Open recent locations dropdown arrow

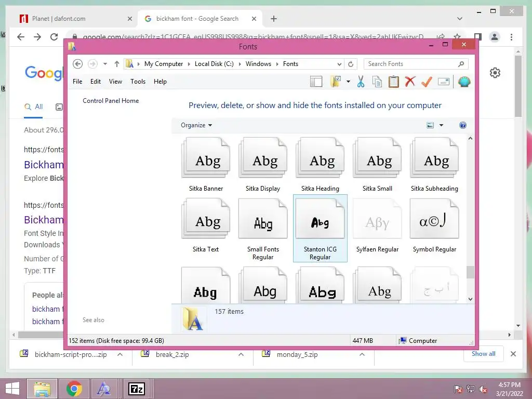(x=105, y=64)
